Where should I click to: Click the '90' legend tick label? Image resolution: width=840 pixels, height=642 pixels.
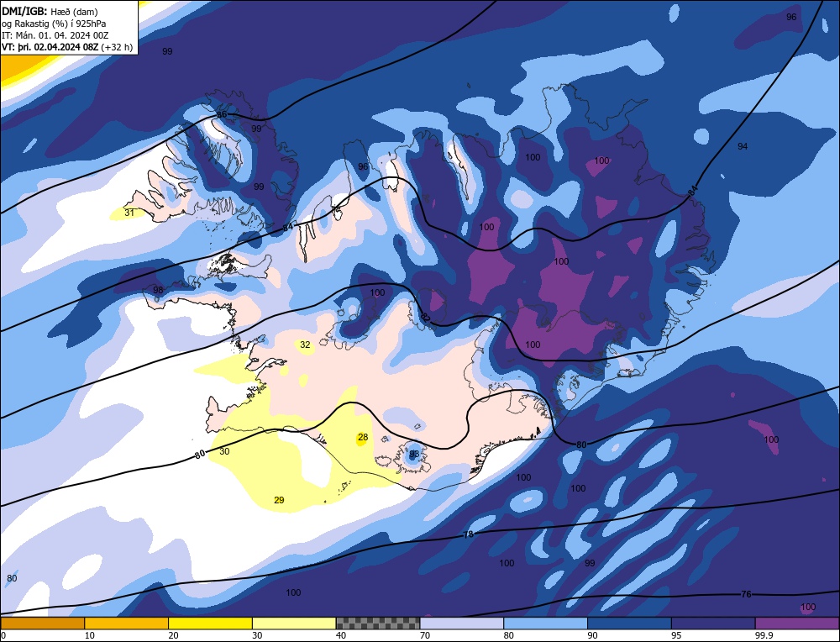tap(592, 635)
